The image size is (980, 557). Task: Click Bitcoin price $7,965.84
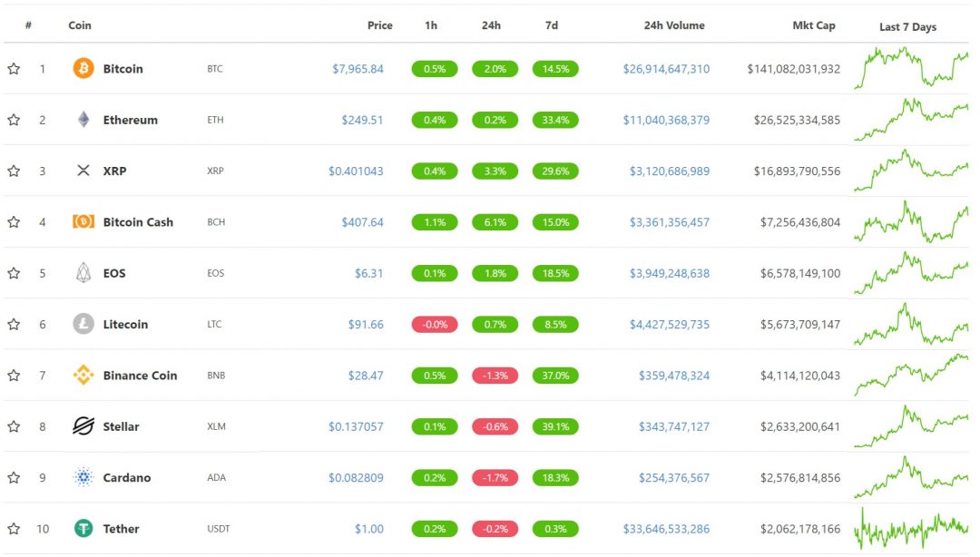[358, 69]
